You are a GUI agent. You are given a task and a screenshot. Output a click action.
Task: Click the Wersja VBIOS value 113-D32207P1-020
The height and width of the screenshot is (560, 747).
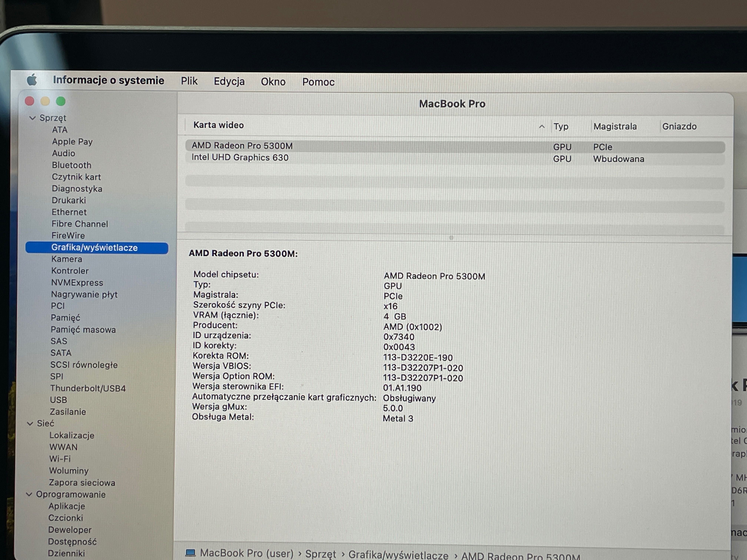pos(423,368)
